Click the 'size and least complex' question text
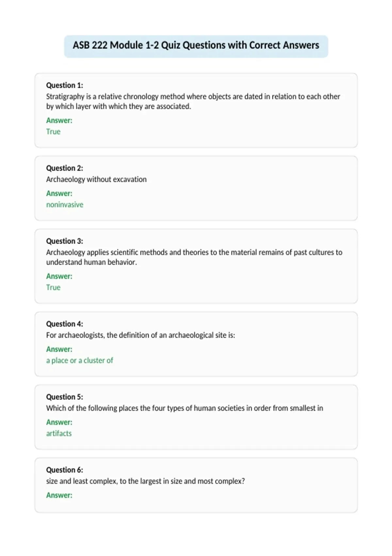Viewport: 392px width, 556px height. click(x=145, y=481)
